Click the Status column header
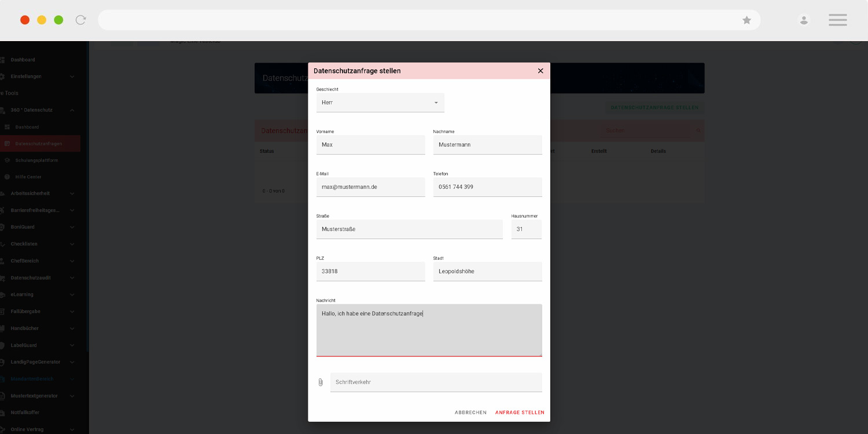This screenshot has height=434, width=868. (x=267, y=152)
